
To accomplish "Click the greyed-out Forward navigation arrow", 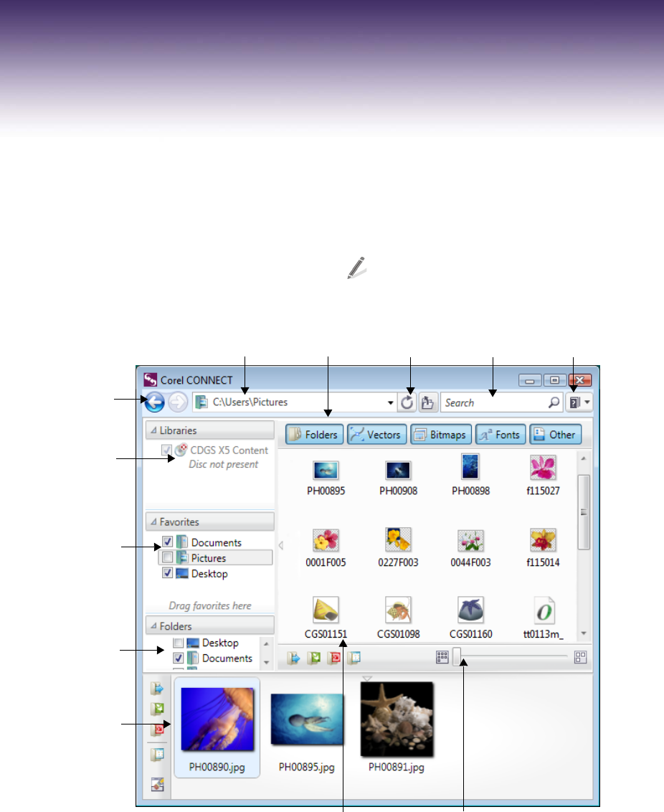I will point(178,402).
